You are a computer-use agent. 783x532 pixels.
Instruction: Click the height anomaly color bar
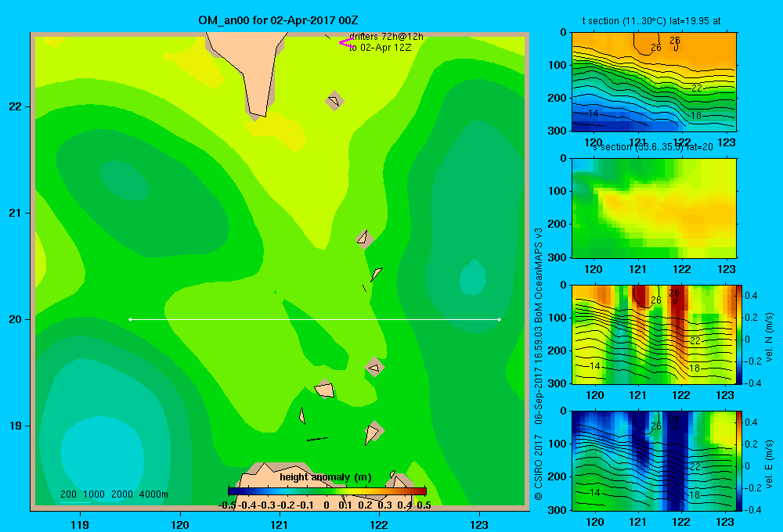327,491
